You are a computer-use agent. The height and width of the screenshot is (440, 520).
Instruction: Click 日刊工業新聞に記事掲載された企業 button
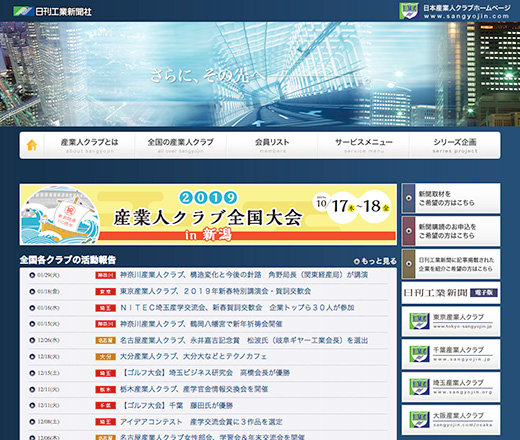[x=451, y=264]
